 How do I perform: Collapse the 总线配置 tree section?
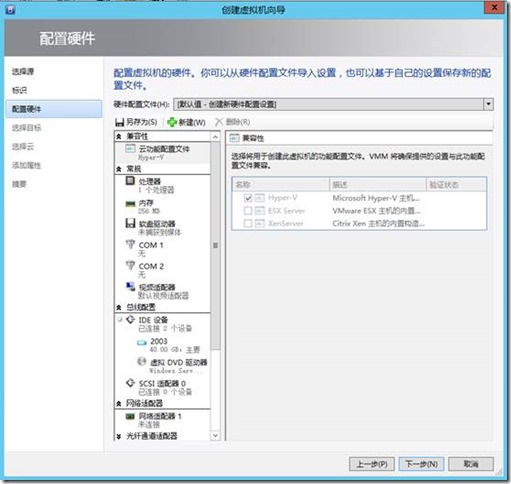point(119,307)
